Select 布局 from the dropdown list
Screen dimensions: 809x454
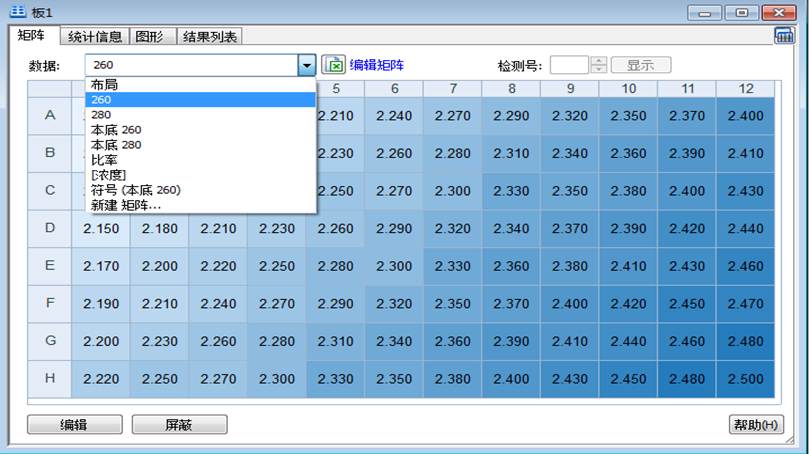tap(104, 85)
